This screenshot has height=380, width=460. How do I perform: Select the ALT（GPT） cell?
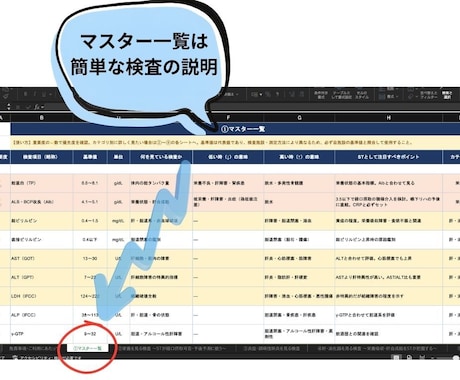(42, 277)
